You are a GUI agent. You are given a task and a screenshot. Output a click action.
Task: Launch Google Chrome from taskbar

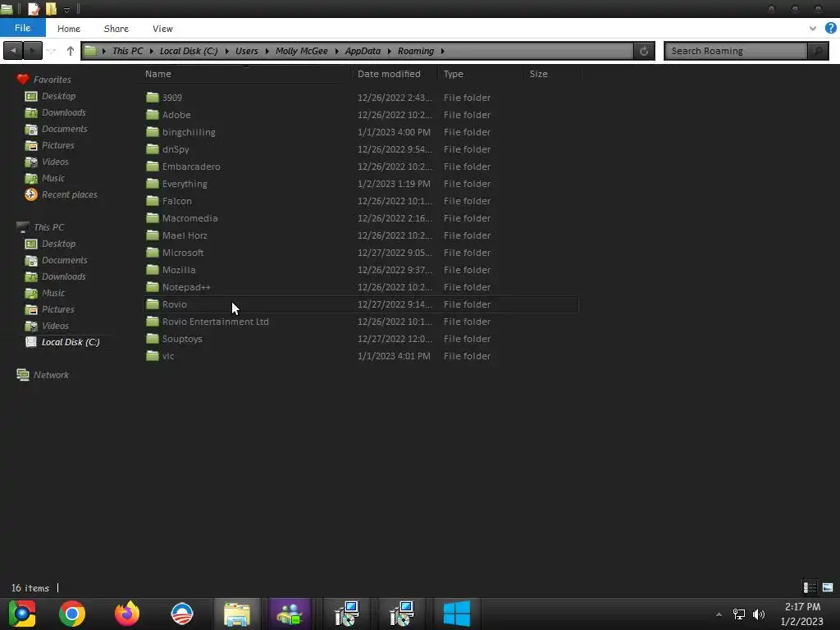pos(72,614)
